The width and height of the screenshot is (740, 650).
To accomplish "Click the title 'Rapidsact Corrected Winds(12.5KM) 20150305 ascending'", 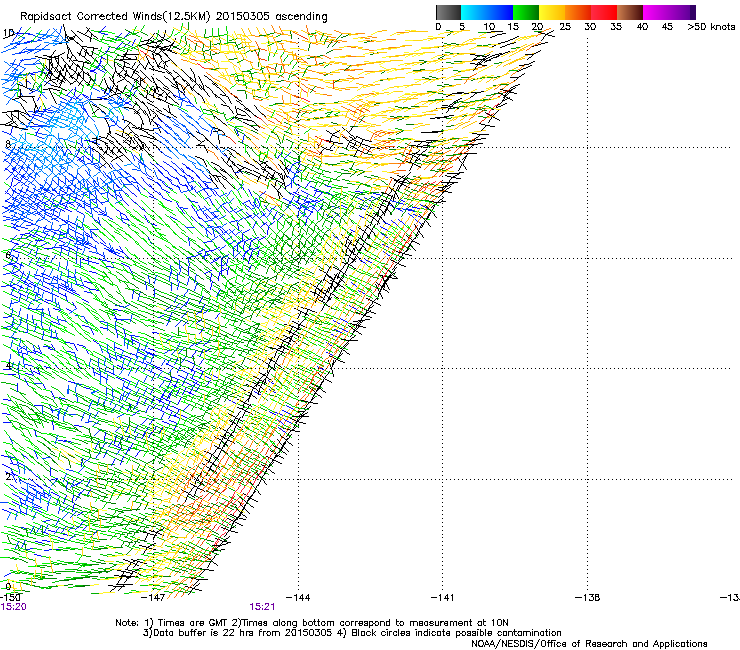I will [174, 17].
